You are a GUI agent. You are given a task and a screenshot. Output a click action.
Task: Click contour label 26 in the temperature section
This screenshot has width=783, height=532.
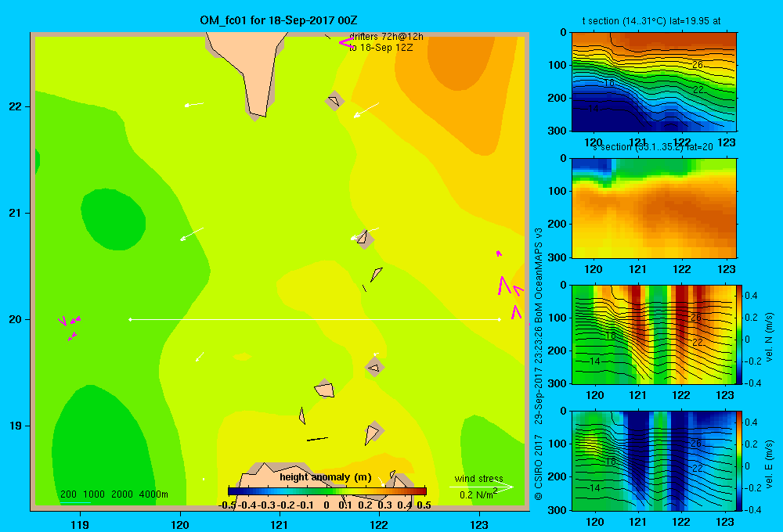(698, 64)
